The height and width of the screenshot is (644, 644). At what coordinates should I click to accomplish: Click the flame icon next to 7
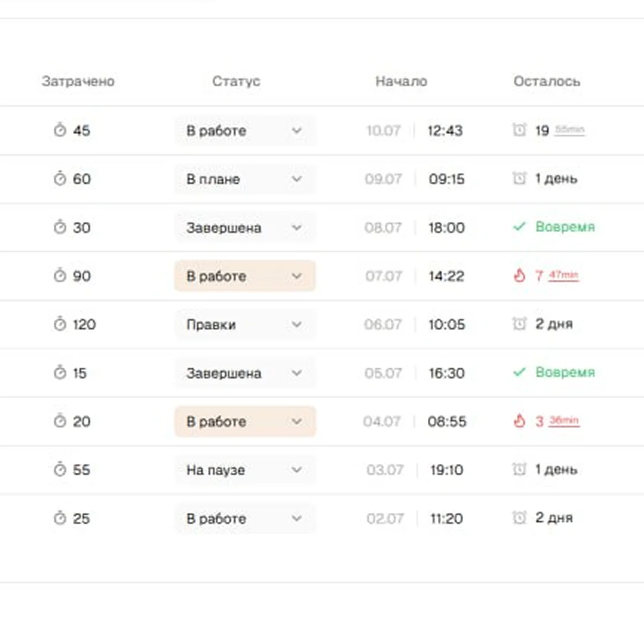519,276
